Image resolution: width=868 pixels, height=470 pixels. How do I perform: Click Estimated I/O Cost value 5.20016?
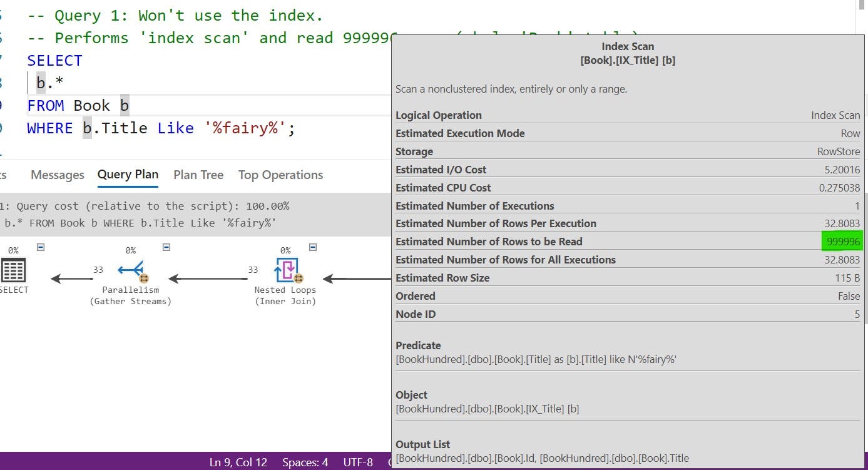point(842,170)
